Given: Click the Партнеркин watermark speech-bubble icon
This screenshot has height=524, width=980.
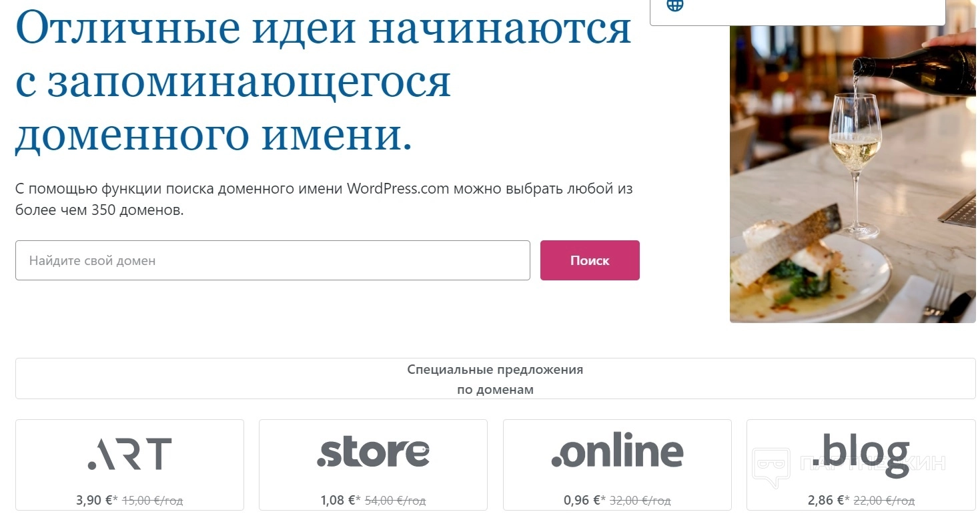Looking at the screenshot, I should pos(771,467).
